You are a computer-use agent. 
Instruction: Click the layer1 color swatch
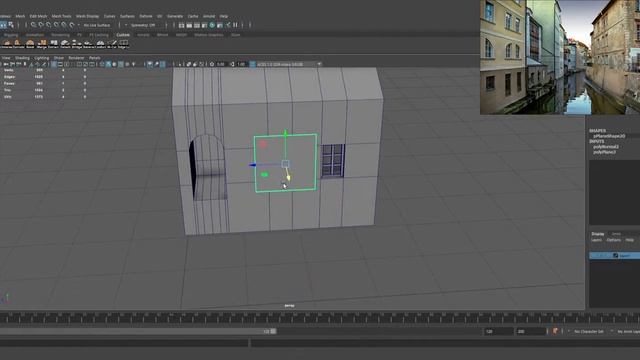click(x=616, y=256)
